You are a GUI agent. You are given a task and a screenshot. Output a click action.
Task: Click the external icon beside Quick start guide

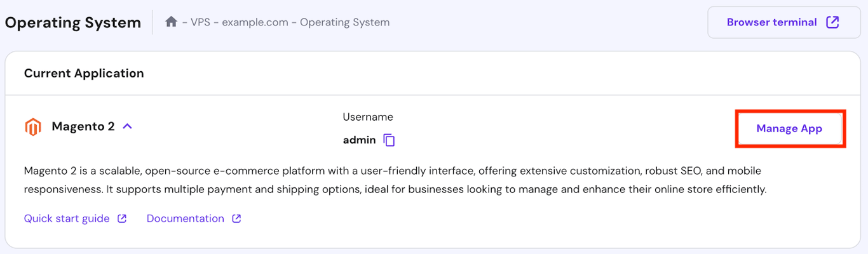[x=122, y=218]
